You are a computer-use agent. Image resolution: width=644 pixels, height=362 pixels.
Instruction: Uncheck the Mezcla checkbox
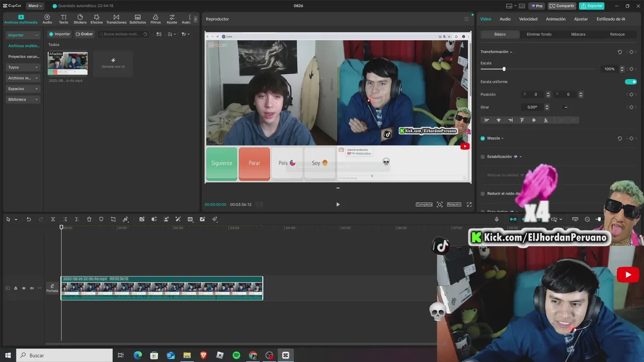click(x=483, y=138)
